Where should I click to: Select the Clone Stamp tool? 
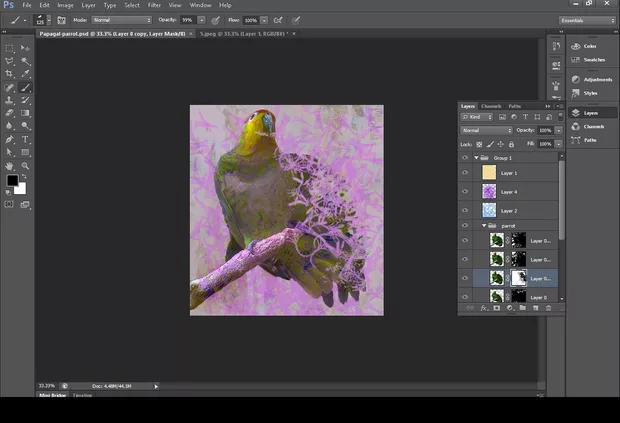pos(9,100)
